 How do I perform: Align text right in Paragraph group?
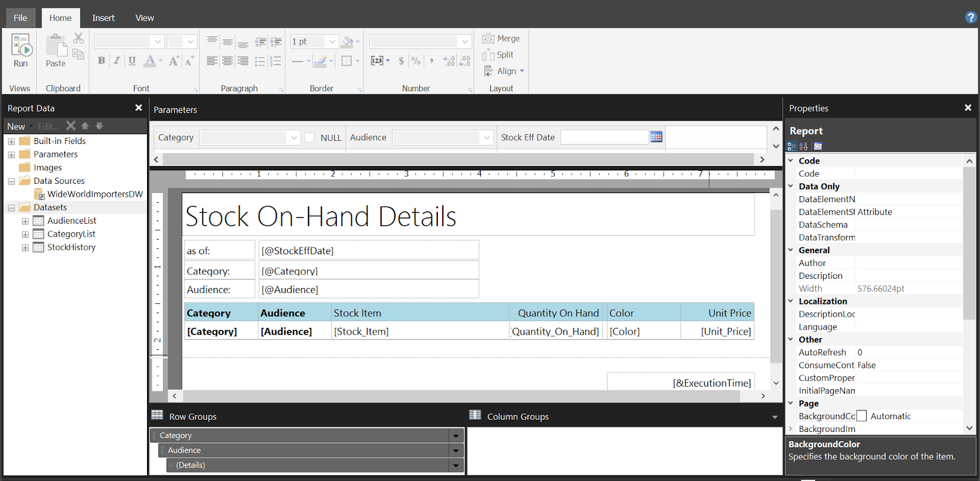[x=243, y=61]
